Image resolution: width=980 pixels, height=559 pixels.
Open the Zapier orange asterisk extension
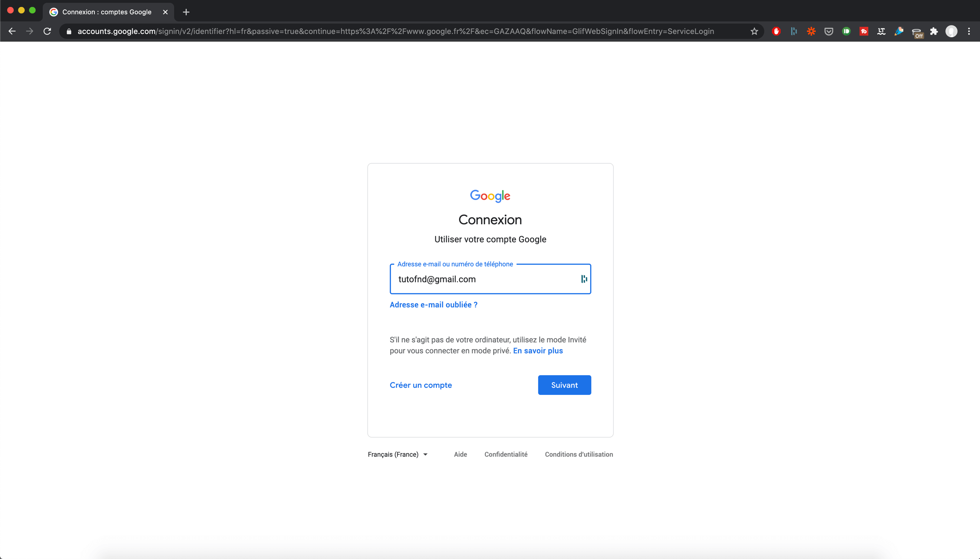pos(811,31)
